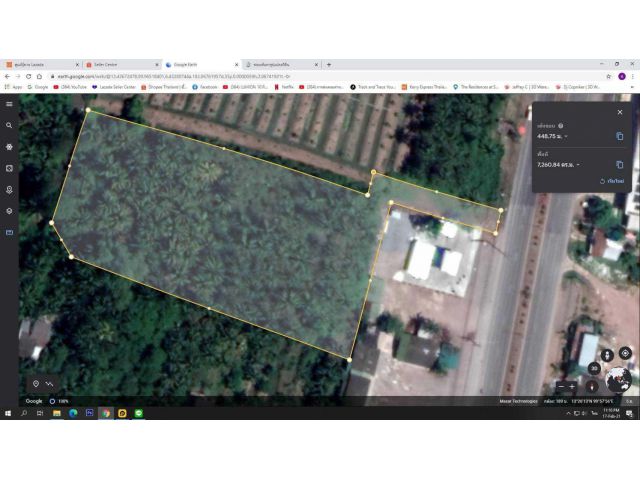Zoom out with the minus button

pos(561,386)
